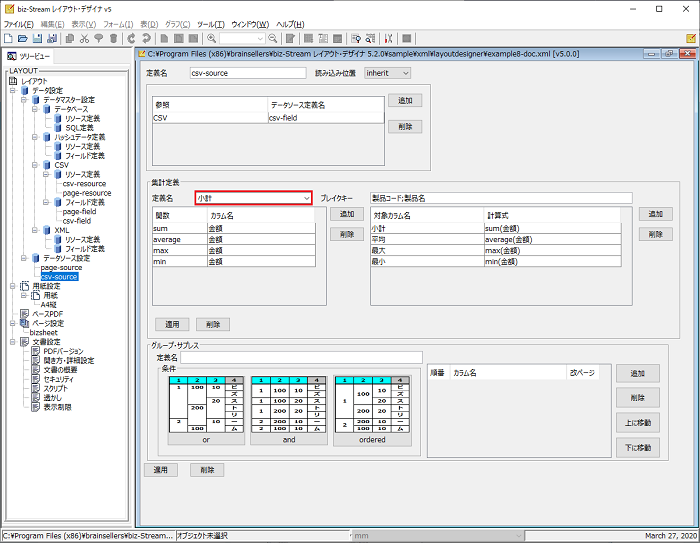Select the 'or' group condition option
The height and width of the screenshot is (543, 700).
206,410
